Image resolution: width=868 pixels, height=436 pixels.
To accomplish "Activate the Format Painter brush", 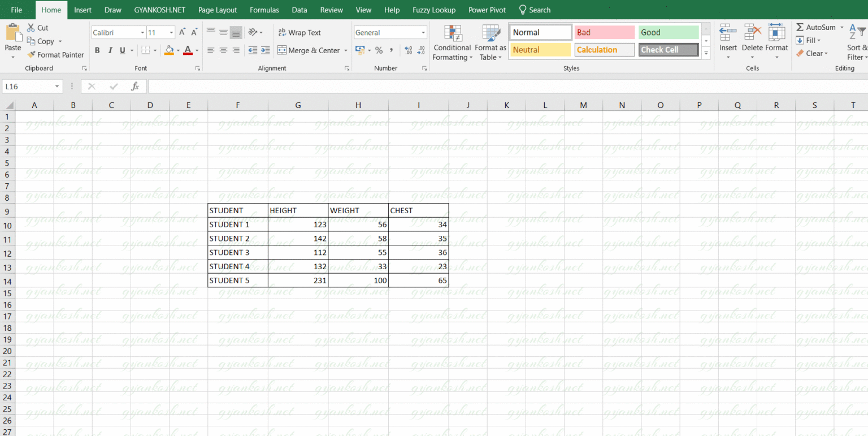I will (x=55, y=55).
